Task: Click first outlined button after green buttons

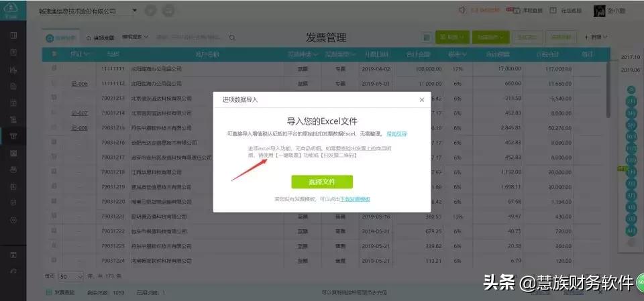Action: click(x=527, y=38)
